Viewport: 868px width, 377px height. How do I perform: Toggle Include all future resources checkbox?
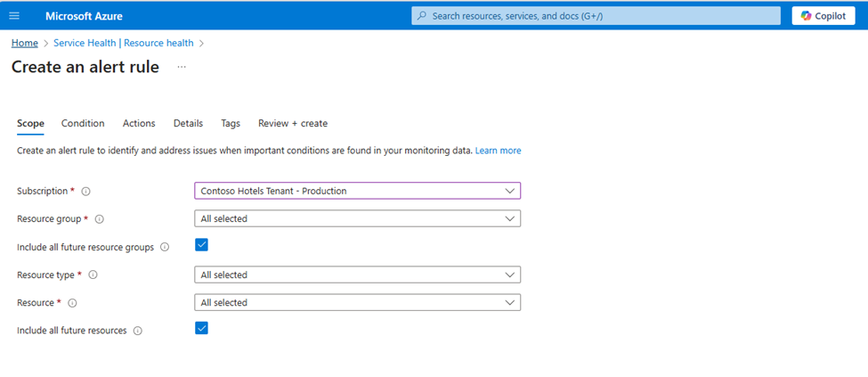click(201, 329)
